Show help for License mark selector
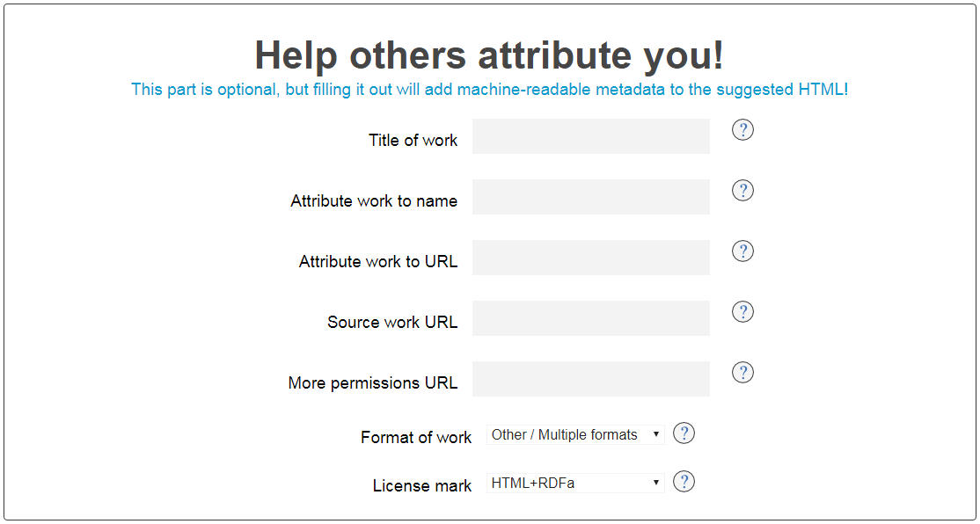Image resolution: width=980 pixels, height=524 pixels. [x=684, y=482]
